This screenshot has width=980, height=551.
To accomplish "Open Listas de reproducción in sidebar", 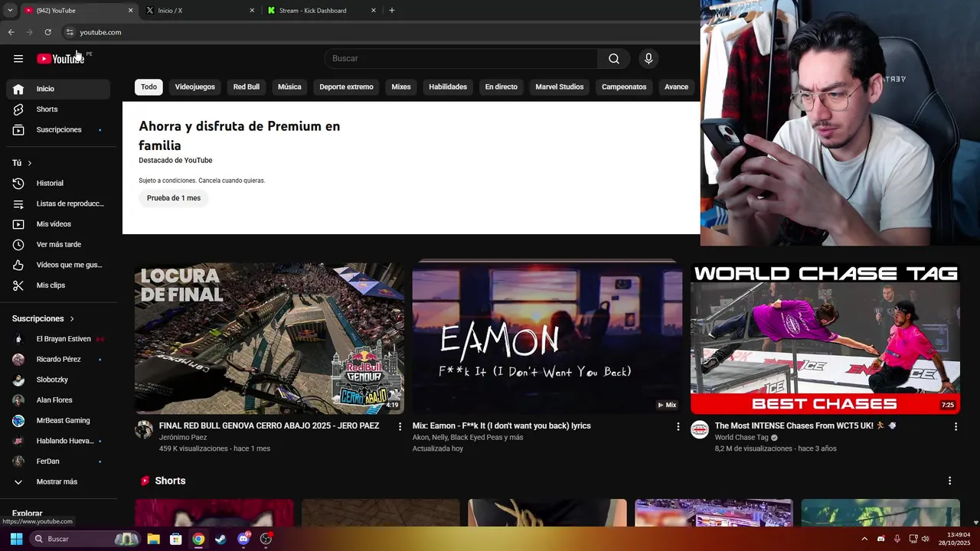I will (x=58, y=204).
